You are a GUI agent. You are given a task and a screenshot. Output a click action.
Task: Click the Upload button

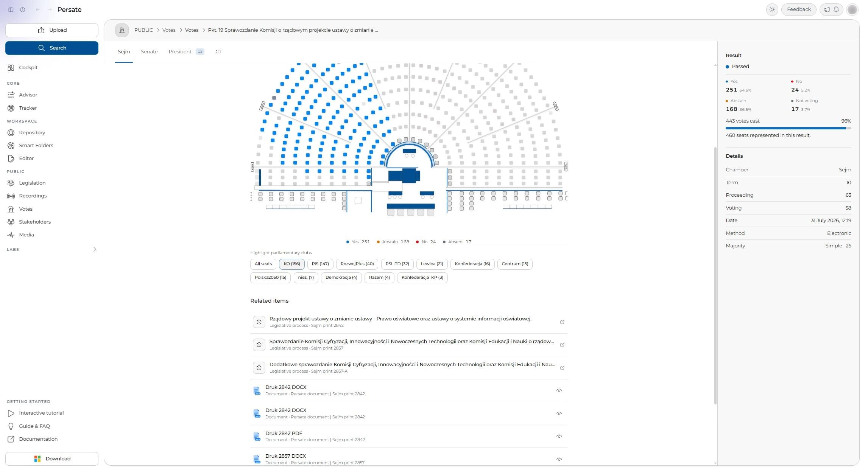point(52,30)
